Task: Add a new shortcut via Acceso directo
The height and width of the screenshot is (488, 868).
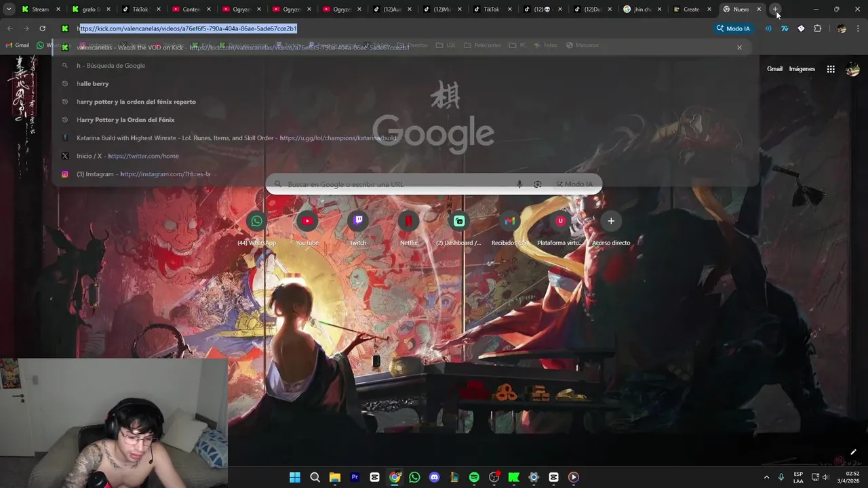Action: point(611,228)
